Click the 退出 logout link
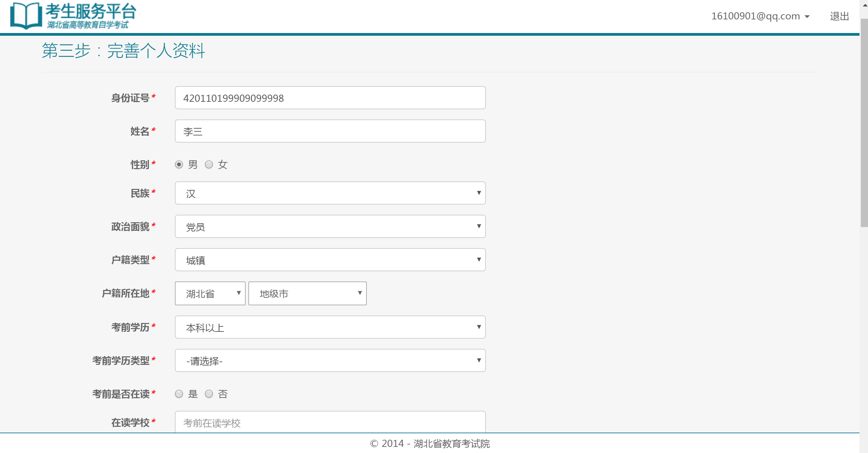 (839, 16)
